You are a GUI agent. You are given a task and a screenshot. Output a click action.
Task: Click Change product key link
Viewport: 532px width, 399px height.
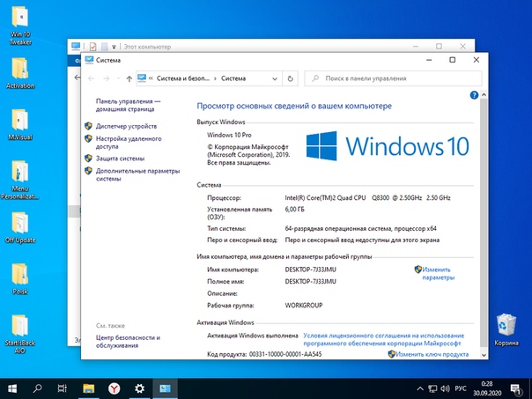point(432,354)
